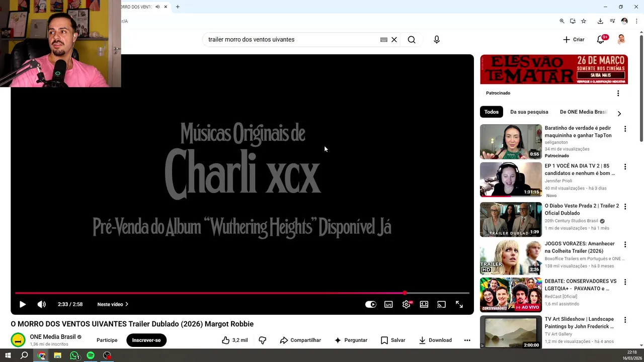Viewport: 644px width, 362px height.
Task: Toggle the autoplay switch in player
Action: click(371, 304)
